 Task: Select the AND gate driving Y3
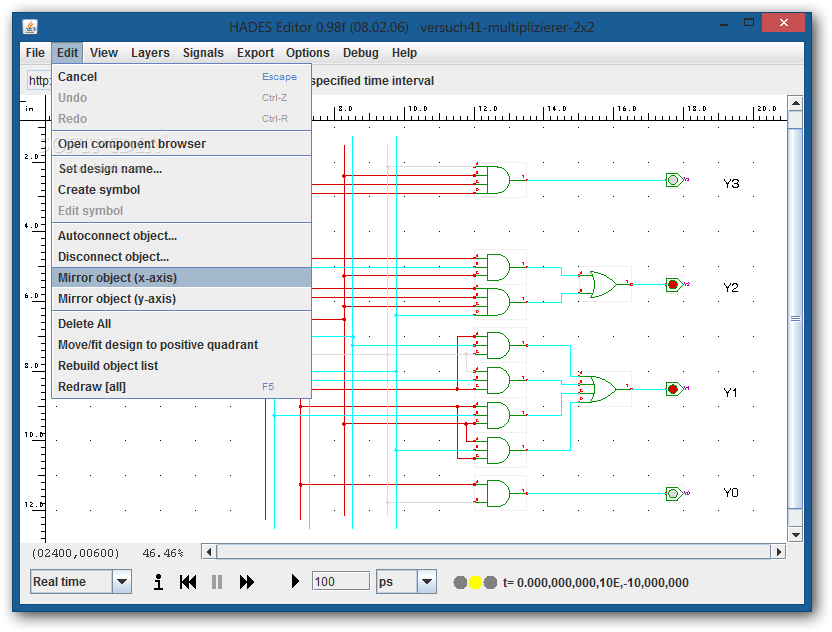(x=498, y=180)
